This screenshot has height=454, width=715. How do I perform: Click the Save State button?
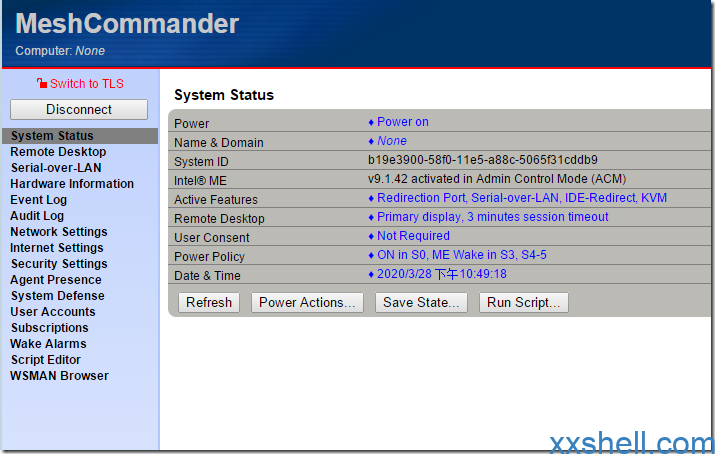point(421,303)
